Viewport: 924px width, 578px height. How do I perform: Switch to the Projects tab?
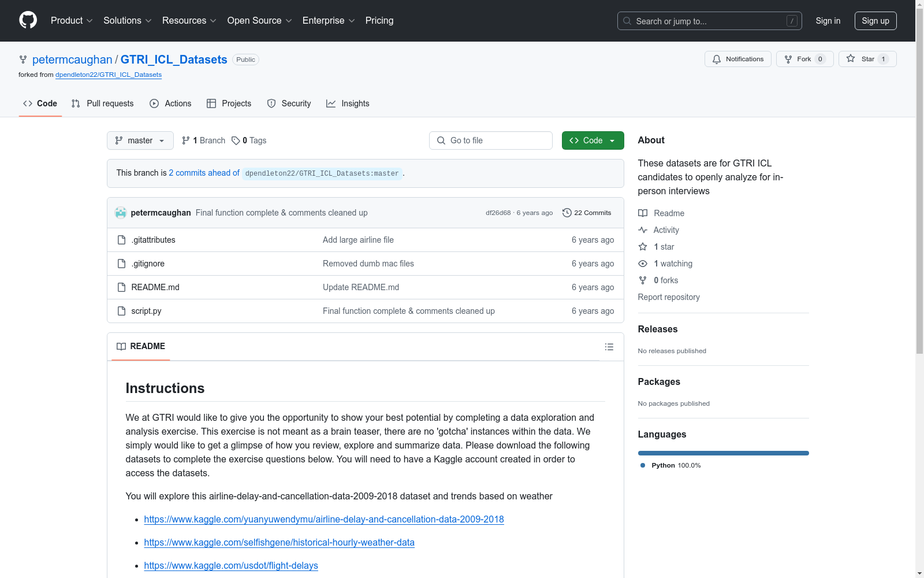click(x=229, y=103)
